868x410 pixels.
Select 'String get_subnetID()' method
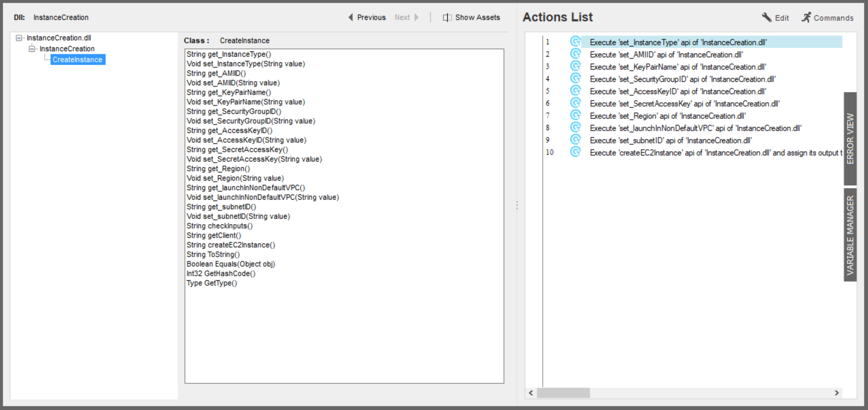pyautogui.click(x=221, y=207)
